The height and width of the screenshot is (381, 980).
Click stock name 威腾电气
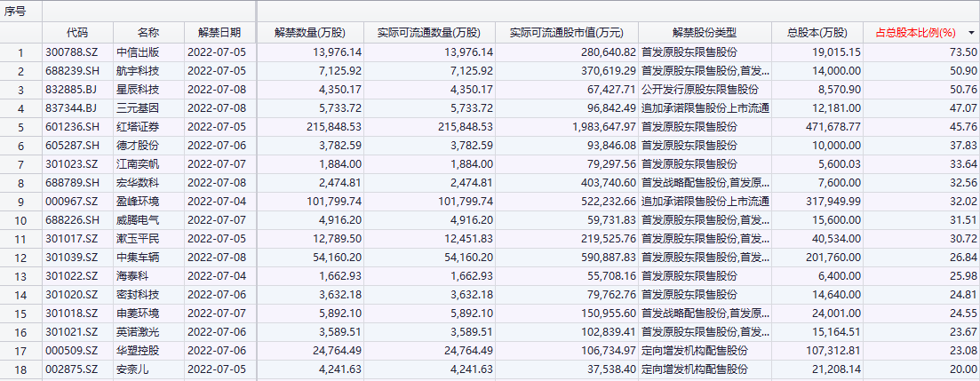click(138, 220)
